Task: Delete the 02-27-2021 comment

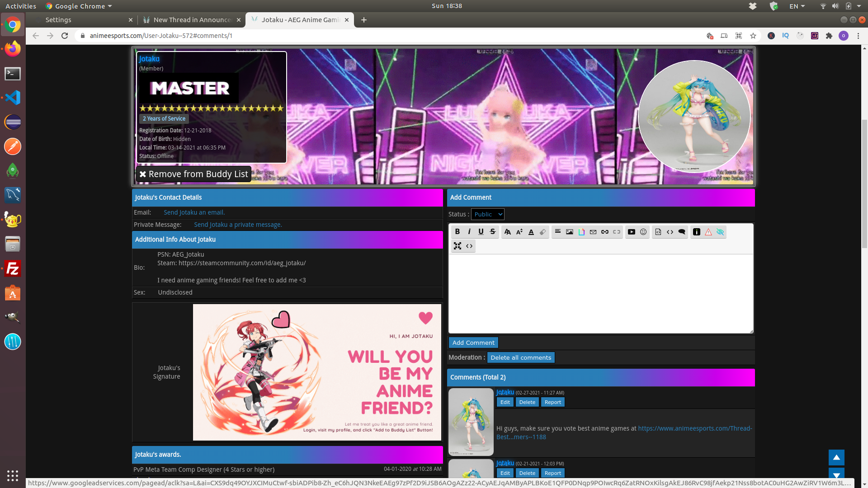Action: [527, 402]
